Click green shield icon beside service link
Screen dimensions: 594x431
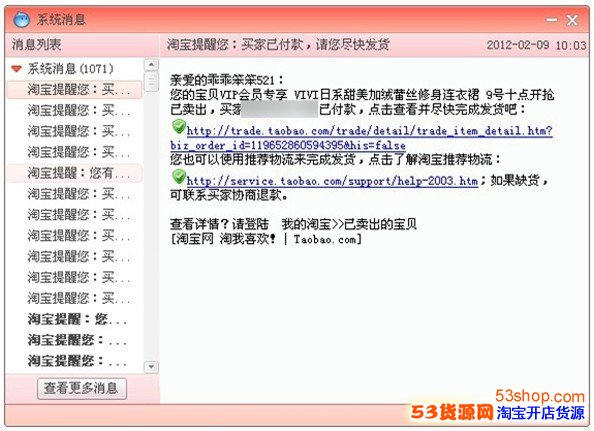pos(178,177)
